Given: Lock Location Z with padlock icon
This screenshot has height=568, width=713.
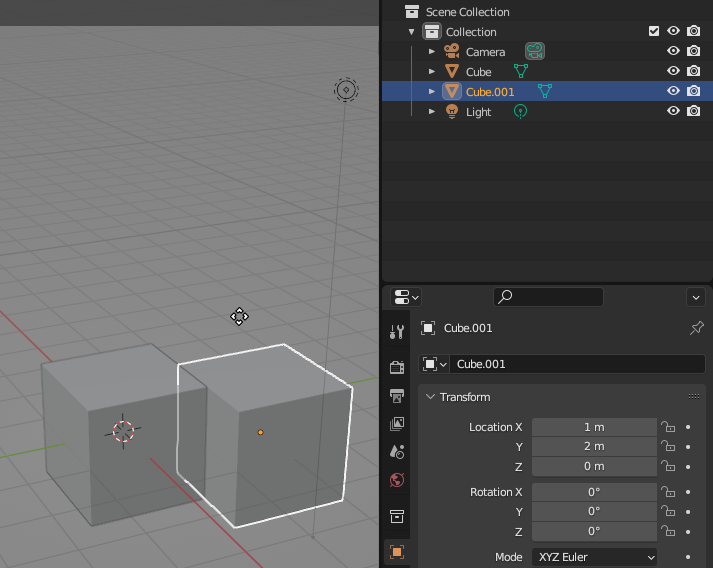Looking at the screenshot, I should [668, 466].
